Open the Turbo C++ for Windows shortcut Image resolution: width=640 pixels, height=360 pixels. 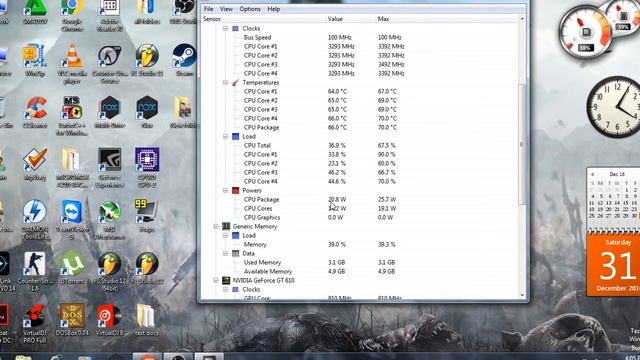(72, 116)
